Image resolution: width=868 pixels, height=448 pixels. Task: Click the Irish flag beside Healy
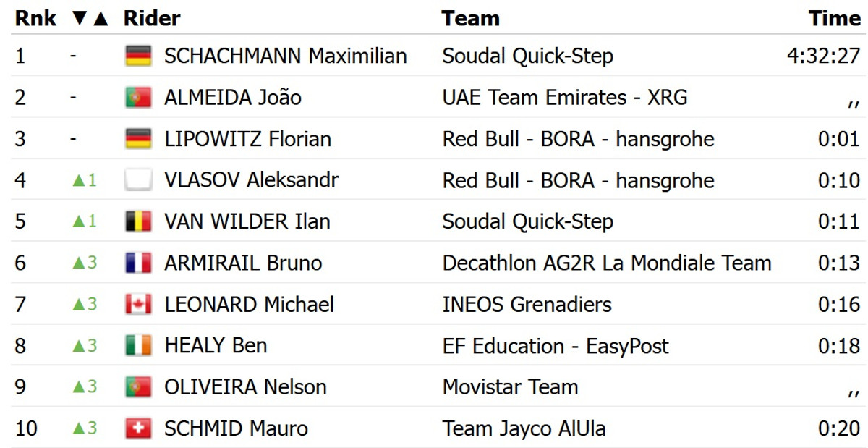[138, 346]
